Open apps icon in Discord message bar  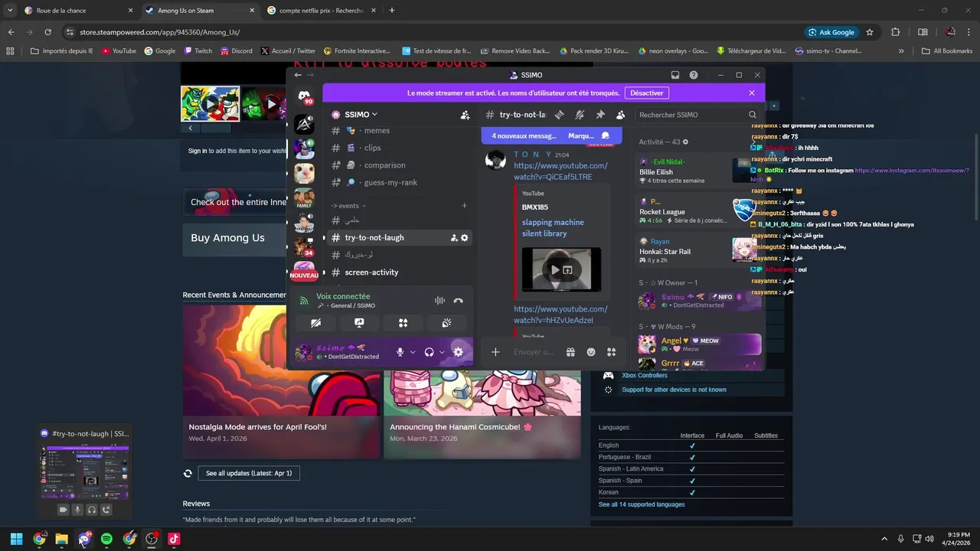[611, 352]
